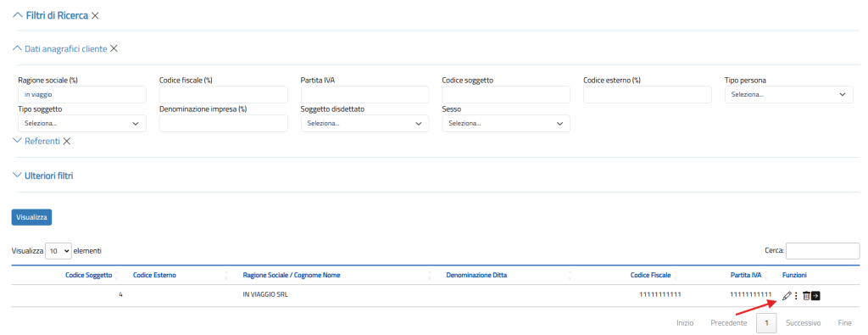Select page 1 in pagination

(766, 323)
